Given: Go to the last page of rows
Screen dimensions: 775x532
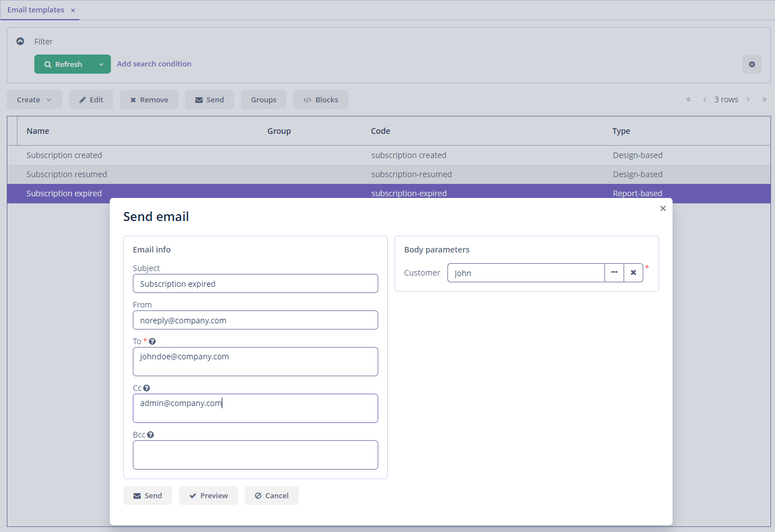Looking at the screenshot, I should (x=764, y=100).
